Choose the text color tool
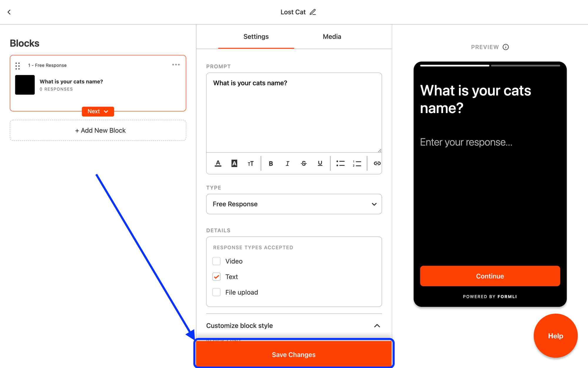Viewport: 588px width, 368px height. click(x=218, y=163)
